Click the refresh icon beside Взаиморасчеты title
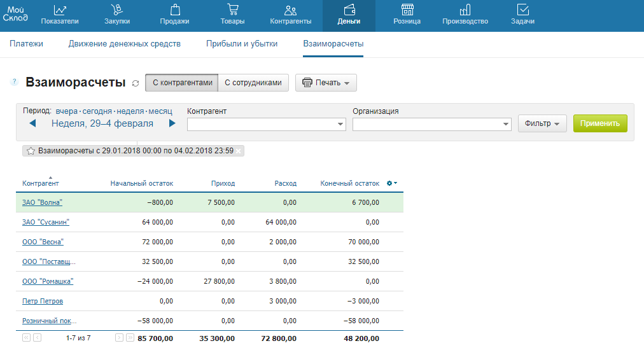This screenshot has height=355, width=644. pyautogui.click(x=135, y=83)
